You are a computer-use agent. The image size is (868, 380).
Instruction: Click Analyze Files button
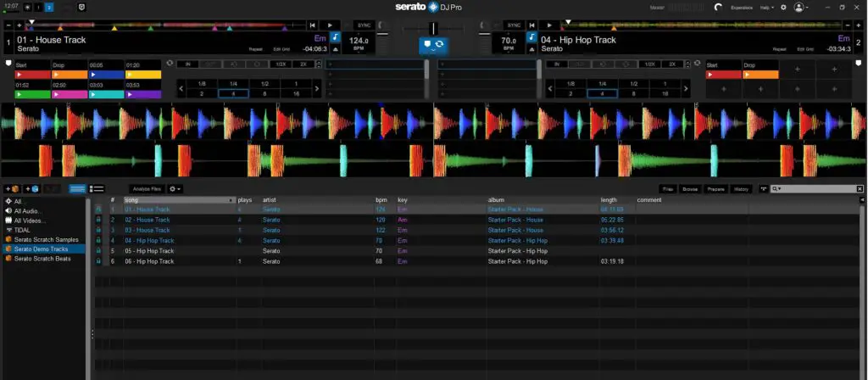point(147,189)
